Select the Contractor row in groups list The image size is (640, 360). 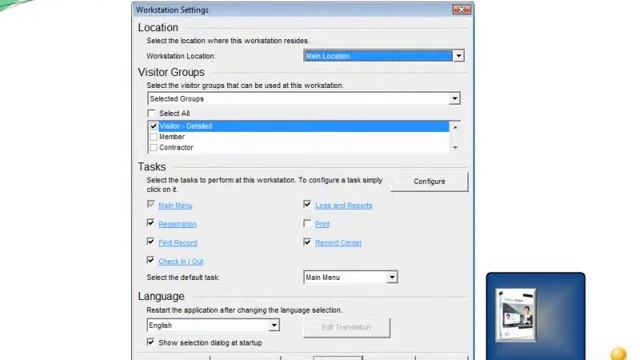(299, 147)
